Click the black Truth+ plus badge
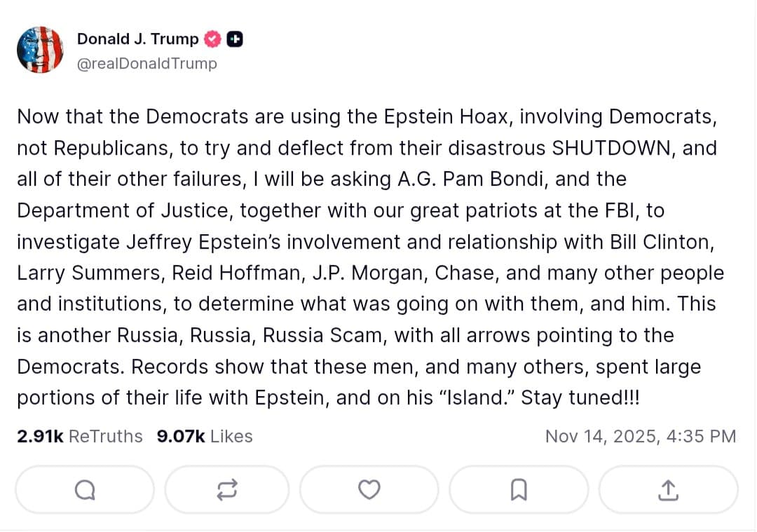This screenshot has width=757, height=532. click(235, 39)
